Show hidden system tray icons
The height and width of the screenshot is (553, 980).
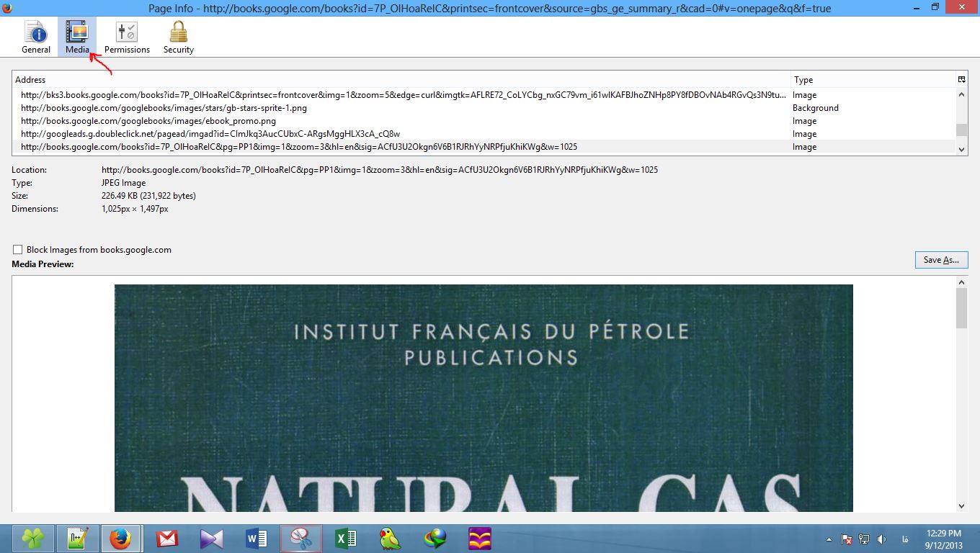tap(829, 539)
